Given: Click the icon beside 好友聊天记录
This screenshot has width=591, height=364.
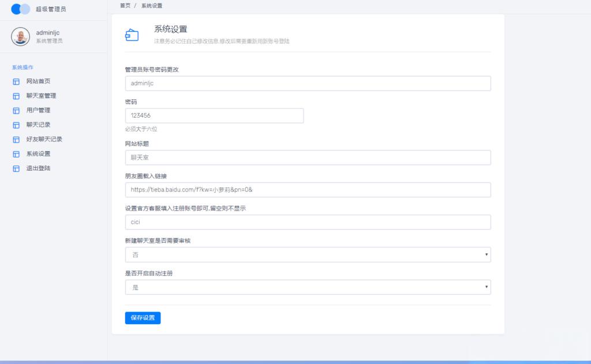Looking at the screenshot, I should point(16,140).
